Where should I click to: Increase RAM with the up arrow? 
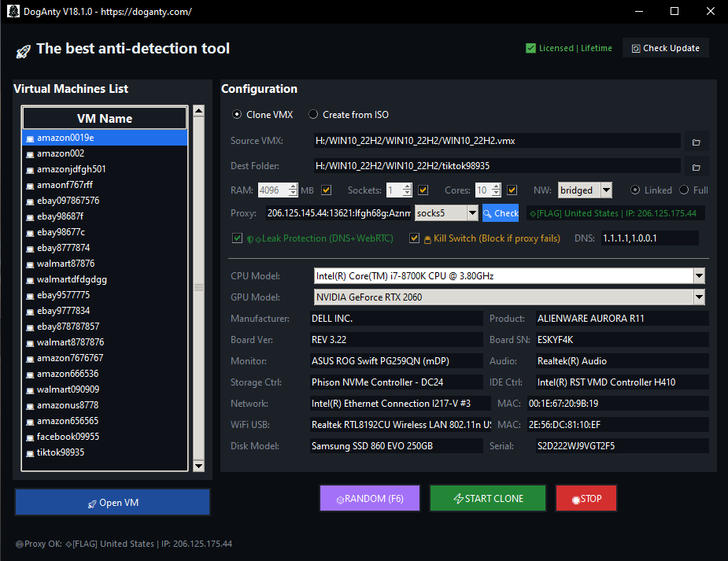[293, 186]
